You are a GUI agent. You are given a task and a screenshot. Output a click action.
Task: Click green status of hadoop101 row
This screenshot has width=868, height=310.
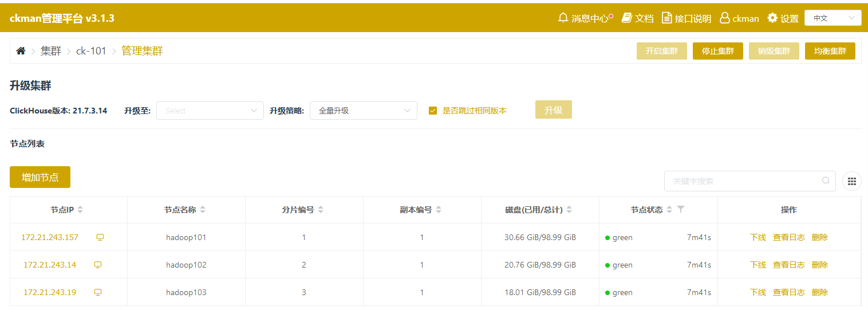click(x=619, y=237)
